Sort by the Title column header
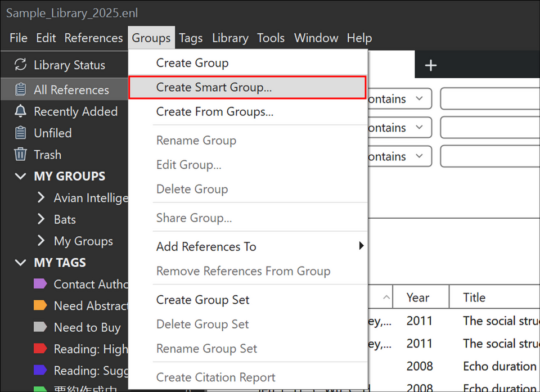 [x=494, y=297]
